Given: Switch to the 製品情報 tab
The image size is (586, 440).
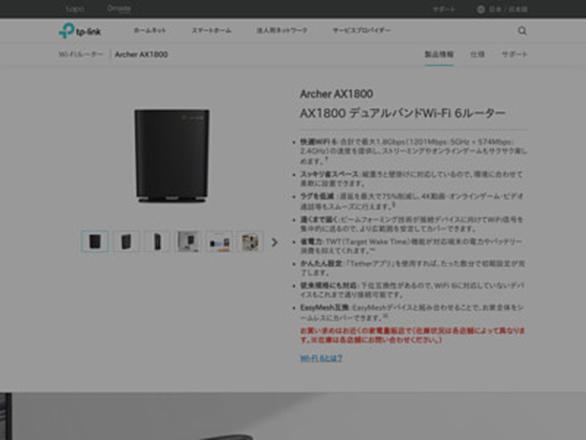Looking at the screenshot, I should pos(439,54).
